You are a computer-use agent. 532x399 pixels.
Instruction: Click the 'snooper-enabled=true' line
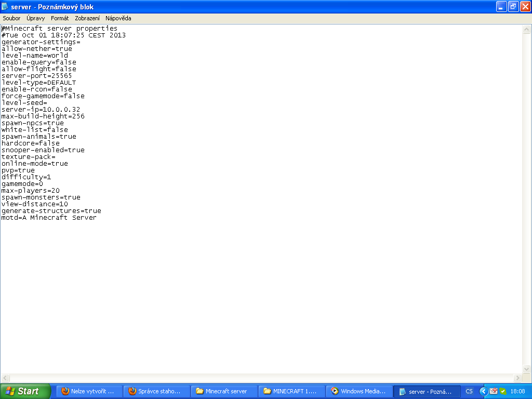pos(43,150)
